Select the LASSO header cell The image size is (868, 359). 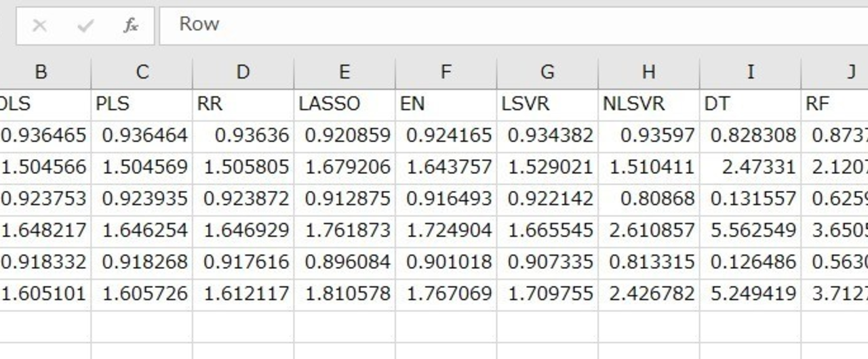(x=344, y=104)
